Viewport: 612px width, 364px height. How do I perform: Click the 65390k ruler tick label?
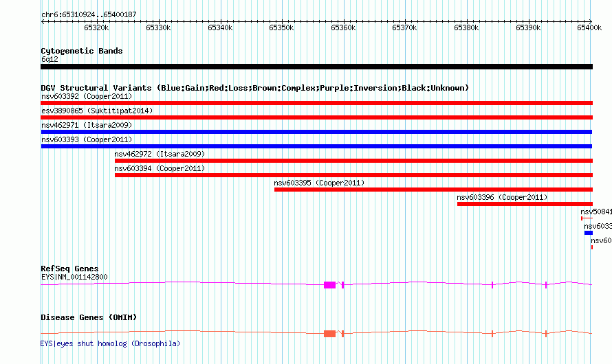[528, 27]
